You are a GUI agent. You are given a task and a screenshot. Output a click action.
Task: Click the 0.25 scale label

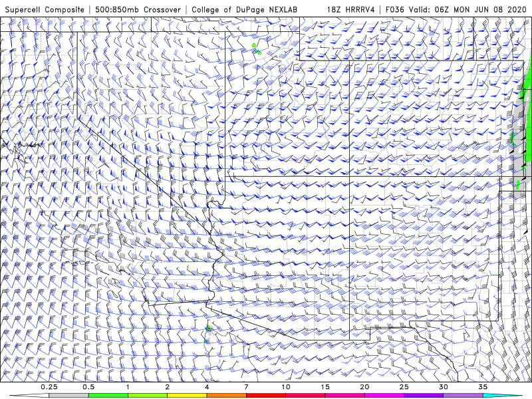click(x=49, y=387)
